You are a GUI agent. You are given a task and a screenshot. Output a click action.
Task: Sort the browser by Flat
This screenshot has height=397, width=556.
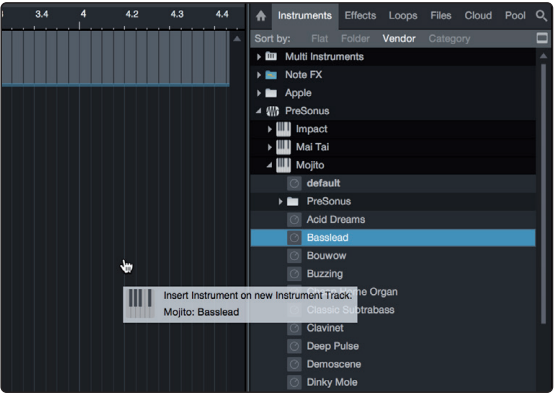click(x=319, y=38)
